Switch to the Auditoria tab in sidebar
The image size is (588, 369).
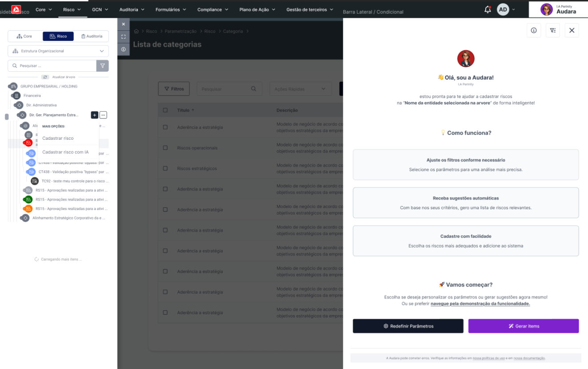tap(92, 36)
